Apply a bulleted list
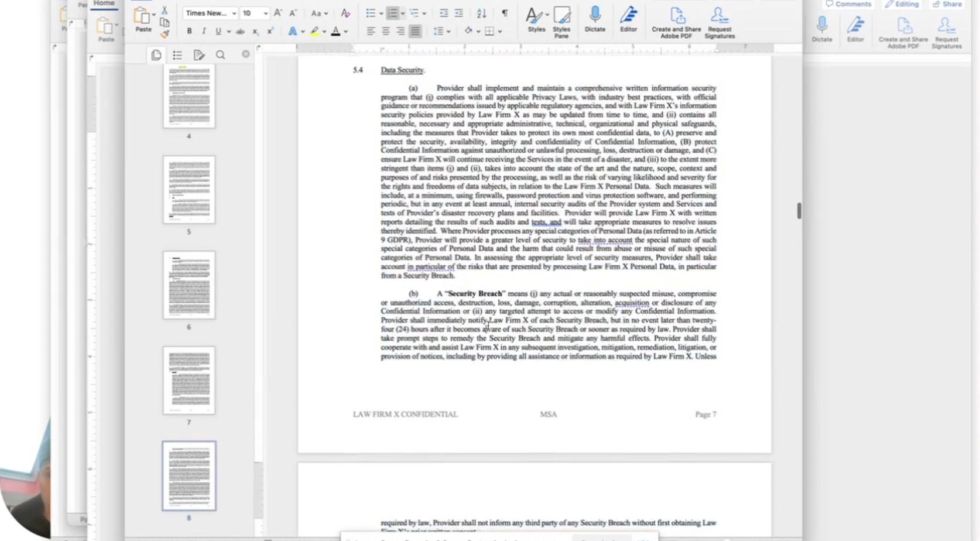Viewport: 980px width, 541px height. tap(370, 13)
